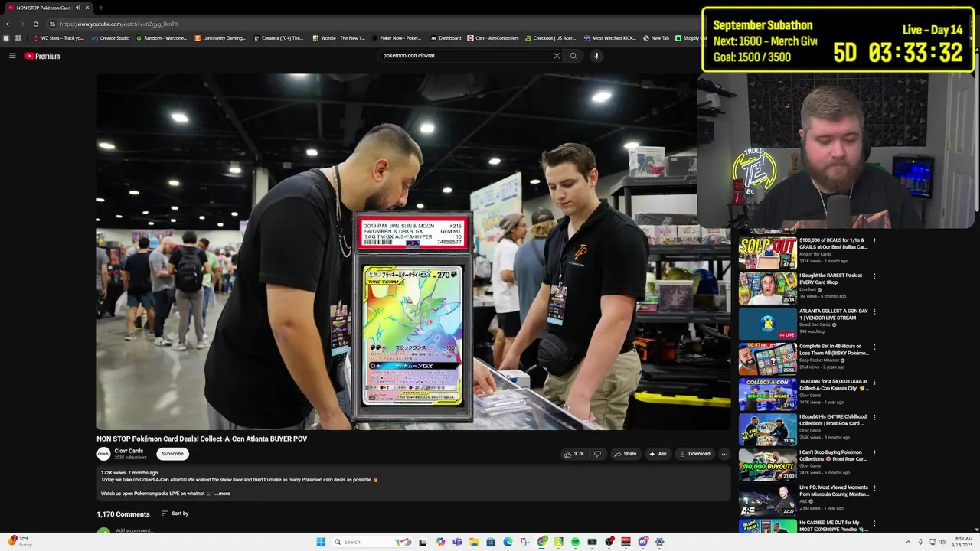The width and height of the screenshot is (980, 551).
Task: Open 'I Bought the RAREST Pack' thumbnail
Action: click(767, 289)
